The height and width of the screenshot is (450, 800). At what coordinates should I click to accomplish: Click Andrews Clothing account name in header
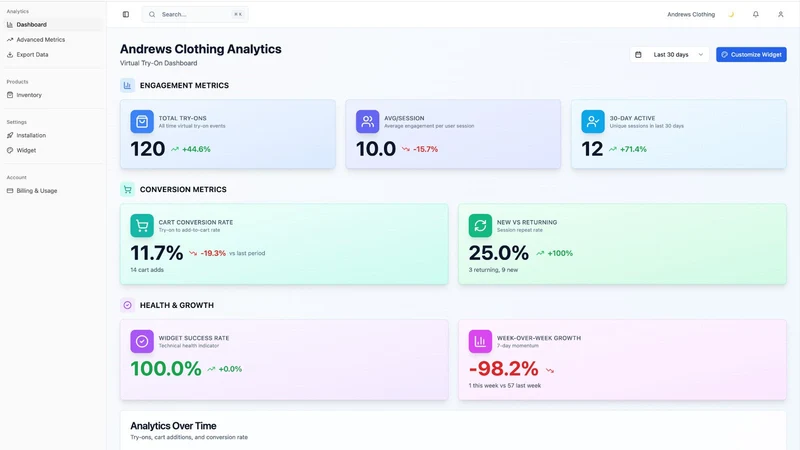click(x=691, y=14)
